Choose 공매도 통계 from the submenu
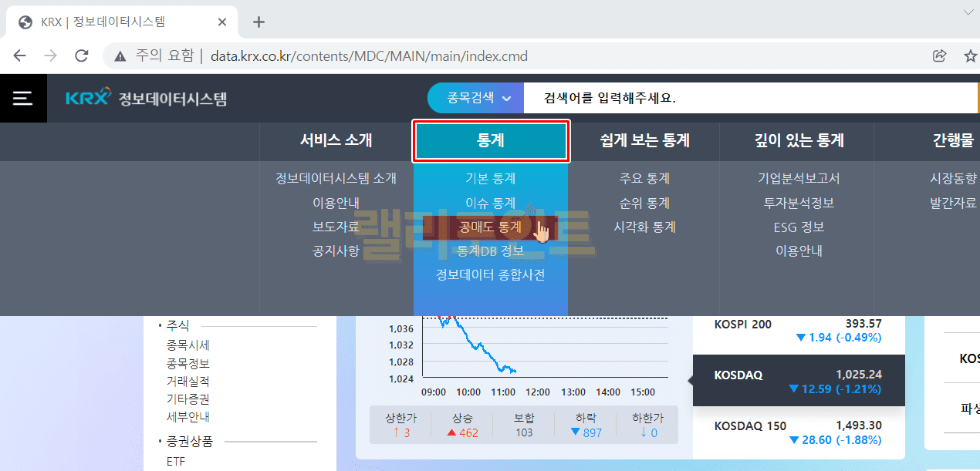 pyautogui.click(x=490, y=227)
